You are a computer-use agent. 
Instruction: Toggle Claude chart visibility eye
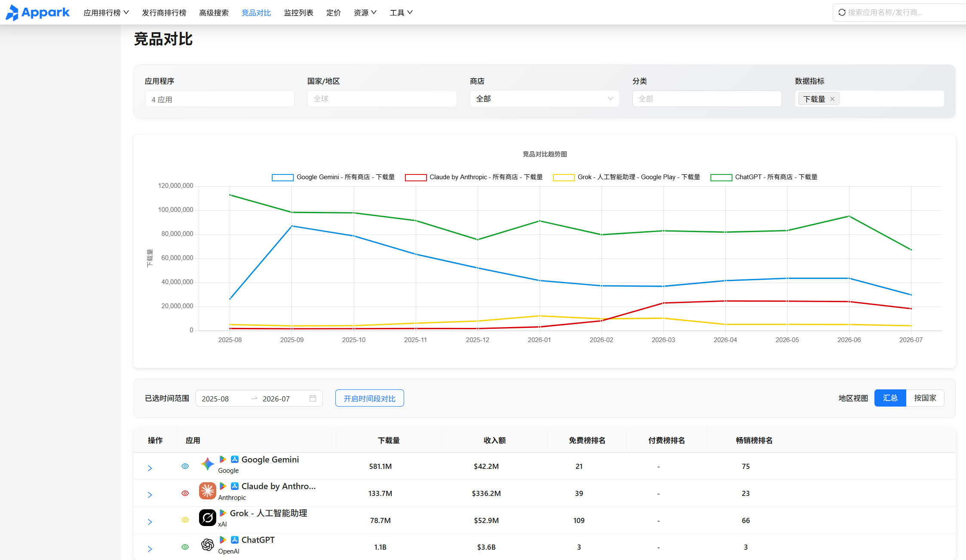(185, 493)
